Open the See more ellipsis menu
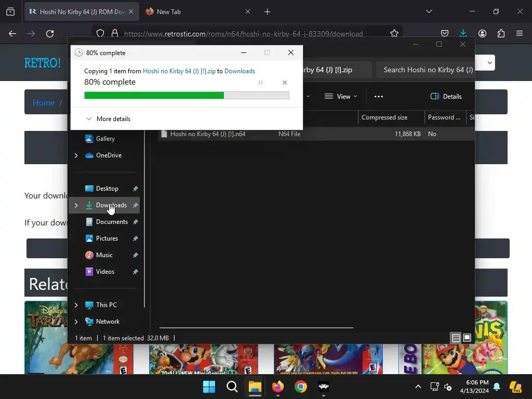Screen dimensions: 532x399 point(379,96)
